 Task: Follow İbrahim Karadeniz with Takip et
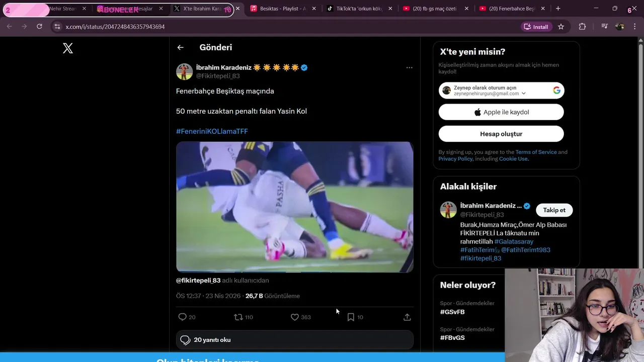554,210
